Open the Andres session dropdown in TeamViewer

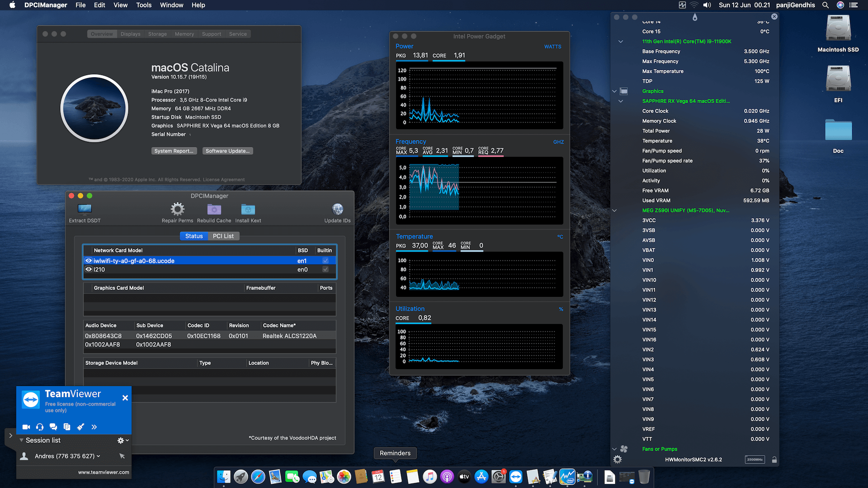click(99, 456)
